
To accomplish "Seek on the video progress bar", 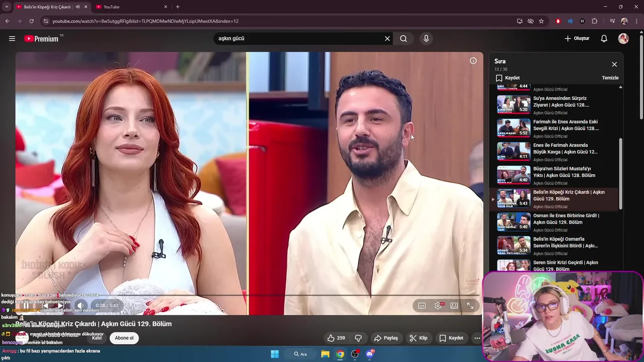I will (249, 295).
